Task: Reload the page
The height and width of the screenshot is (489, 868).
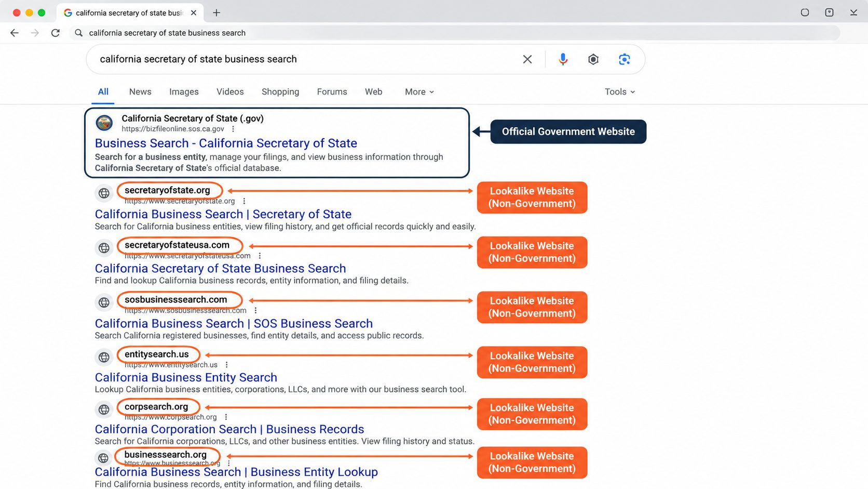Action: (x=56, y=33)
